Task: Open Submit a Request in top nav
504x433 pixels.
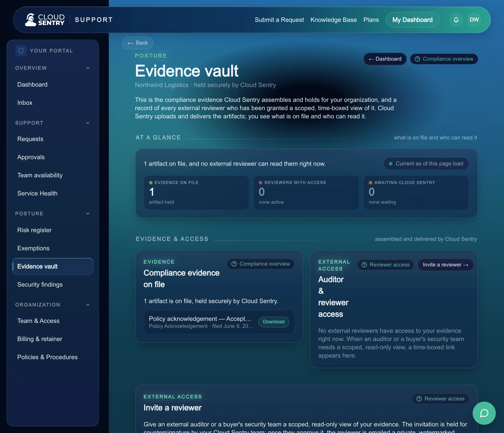Action: pyautogui.click(x=279, y=20)
